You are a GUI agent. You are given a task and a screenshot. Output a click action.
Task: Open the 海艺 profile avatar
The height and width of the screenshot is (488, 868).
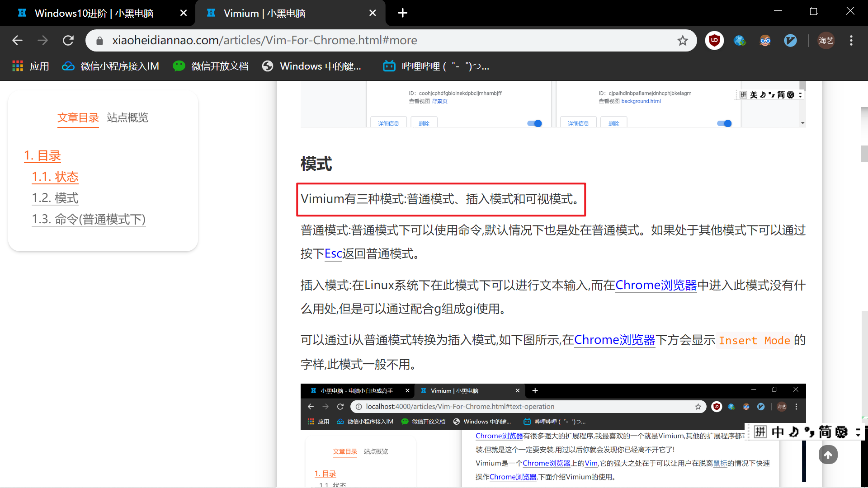[x=826, y=41]
